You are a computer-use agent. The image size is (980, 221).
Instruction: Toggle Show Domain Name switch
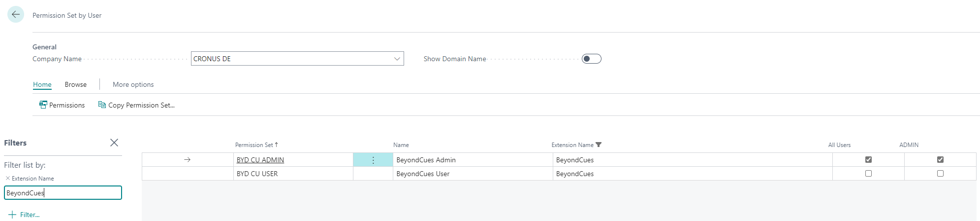coord(591,59)
